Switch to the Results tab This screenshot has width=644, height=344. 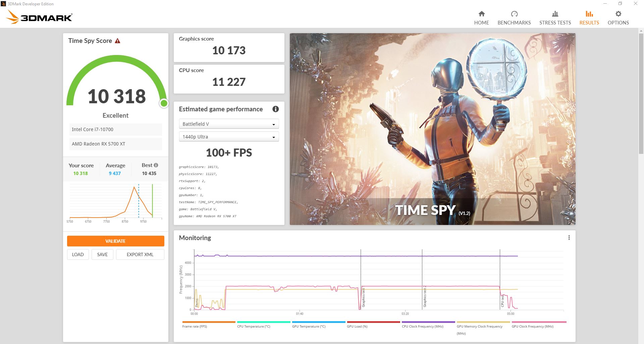click(589, 18)
